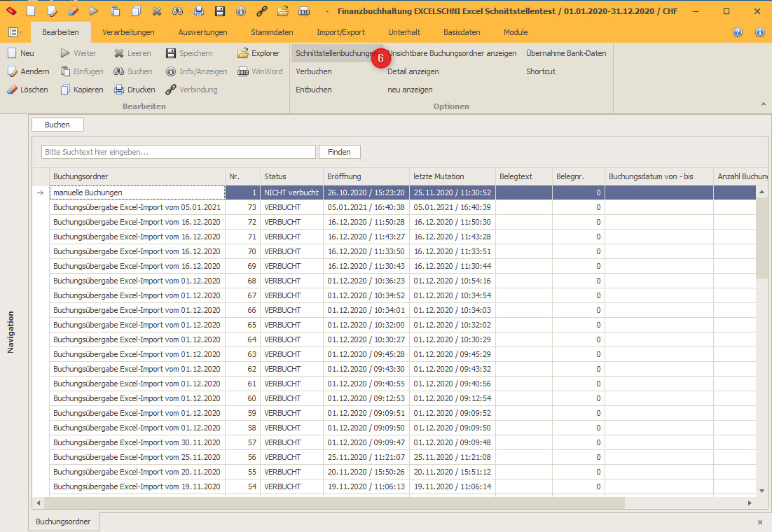Click the DOCX icon in quick access toolbar
Image resolution: width=772 pixels, height=532 pixels.
click(x=303, y=11)
